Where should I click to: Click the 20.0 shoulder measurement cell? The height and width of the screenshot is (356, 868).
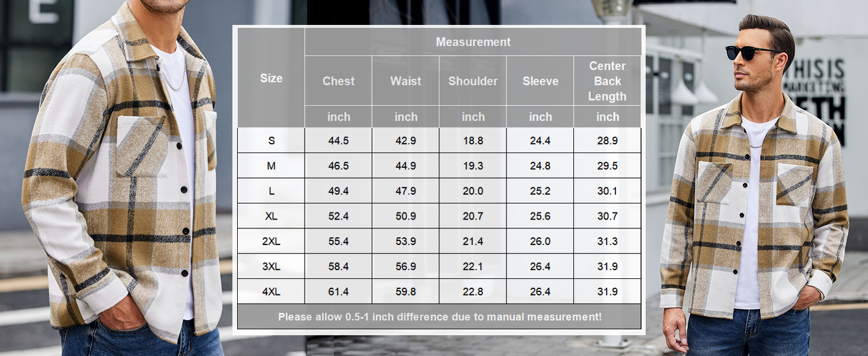[473, 191]
